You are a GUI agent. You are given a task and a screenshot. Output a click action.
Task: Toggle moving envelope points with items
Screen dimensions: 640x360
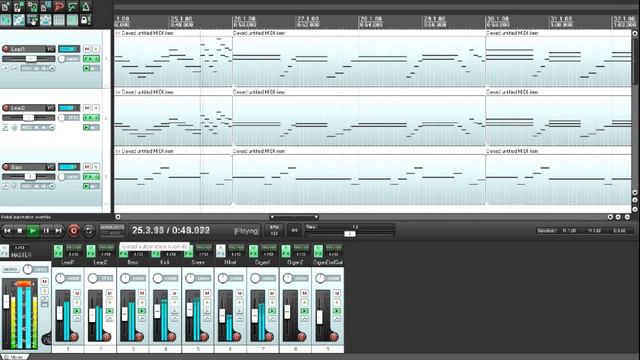pos(46,20)
